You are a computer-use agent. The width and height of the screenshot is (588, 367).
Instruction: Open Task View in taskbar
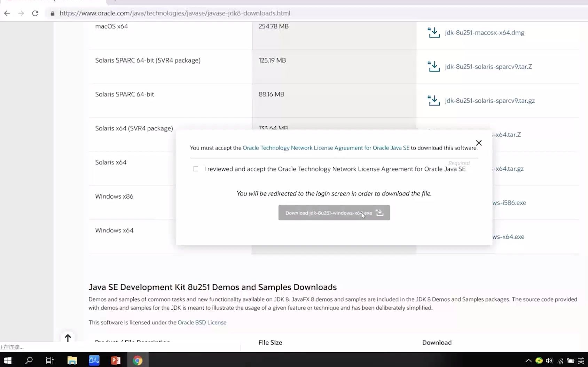coord(50,360)
